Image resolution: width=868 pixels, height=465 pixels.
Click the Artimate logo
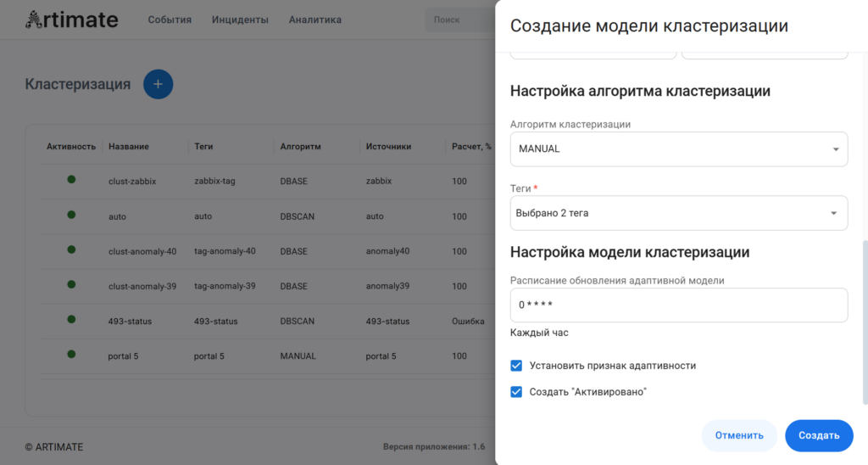[x=72, y=20]
